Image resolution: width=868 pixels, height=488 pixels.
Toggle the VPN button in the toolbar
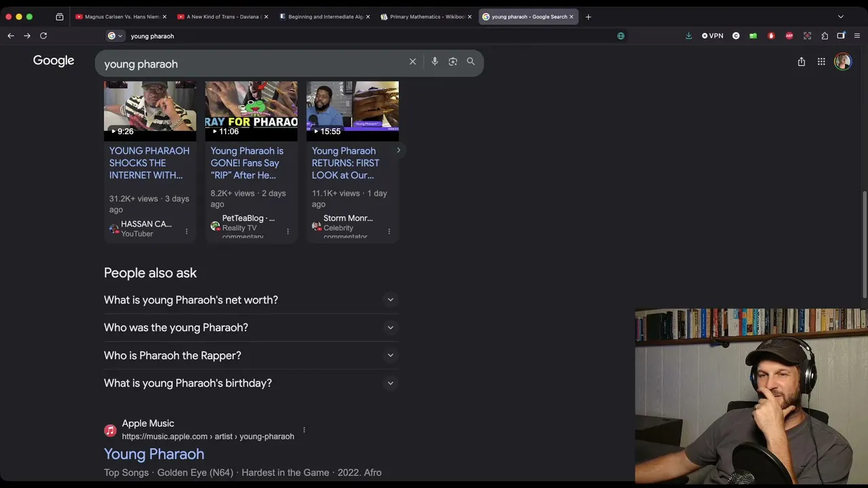click(x=713, y=36)
